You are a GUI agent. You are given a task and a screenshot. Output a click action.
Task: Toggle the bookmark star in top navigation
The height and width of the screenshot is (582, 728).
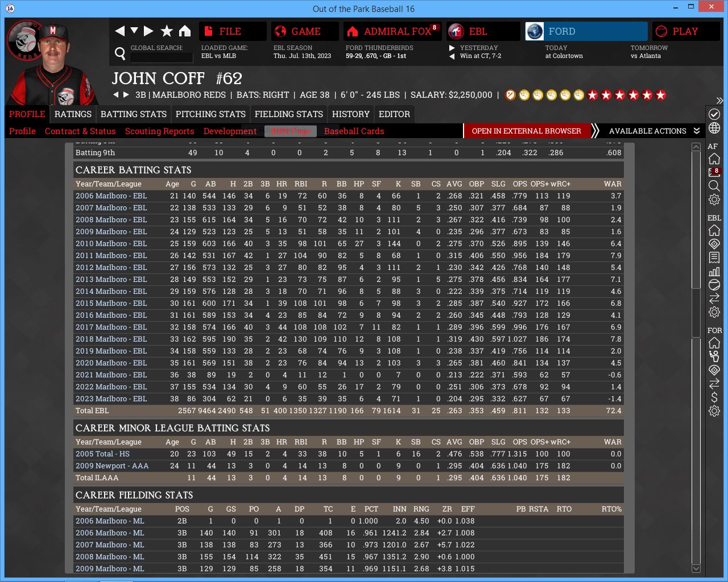[167, 31]
